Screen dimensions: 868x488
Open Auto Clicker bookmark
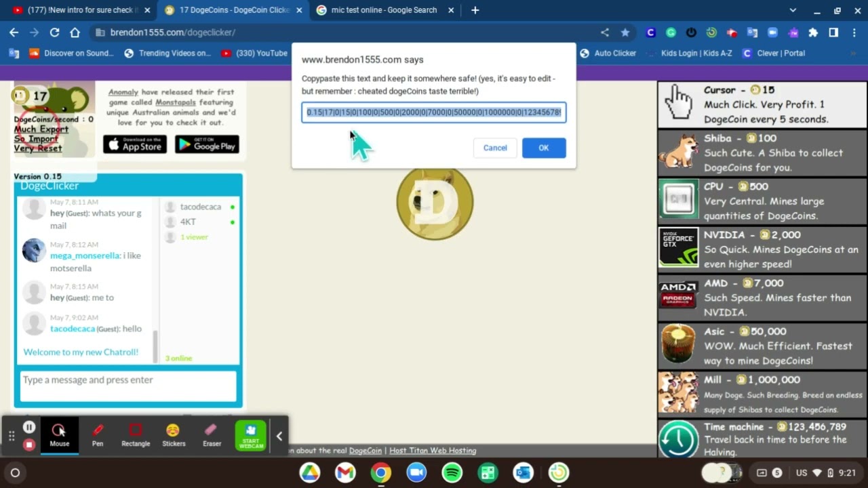tap(608, 53)
